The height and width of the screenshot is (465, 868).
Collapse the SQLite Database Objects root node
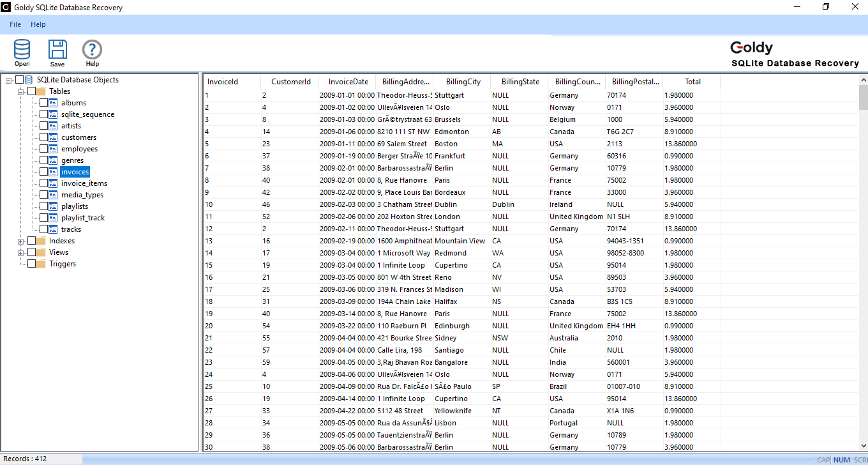pos(9,80)
